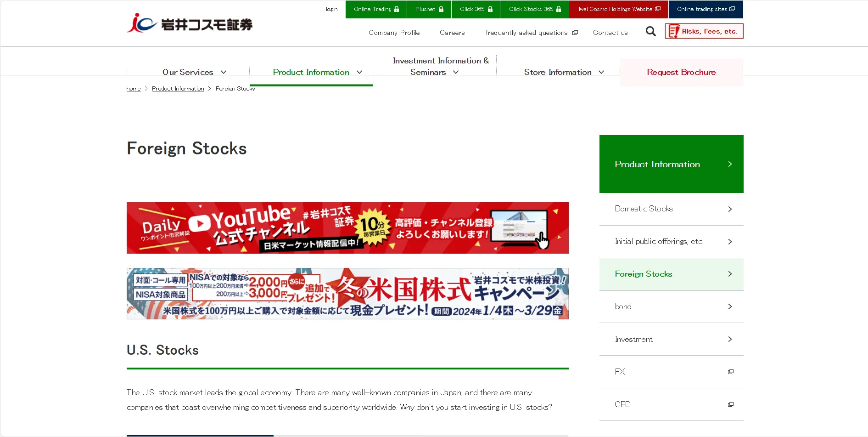Click the Foreign Stocks breadcrumb text
The height and width of the screenshot is (437, 868).
point(235,89)
